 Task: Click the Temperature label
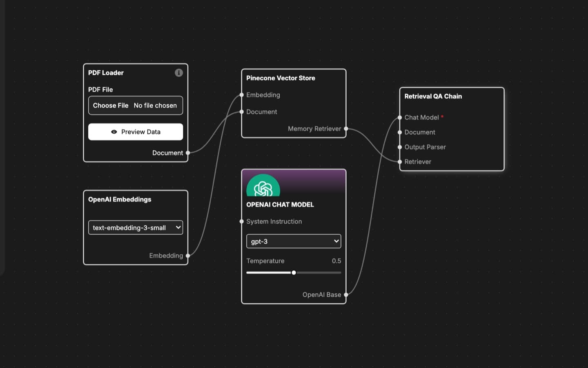(x=265, y=261)
